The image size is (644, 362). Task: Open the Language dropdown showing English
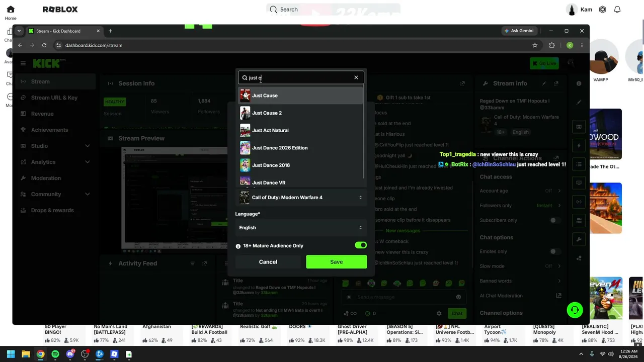[x=301, y=228]
